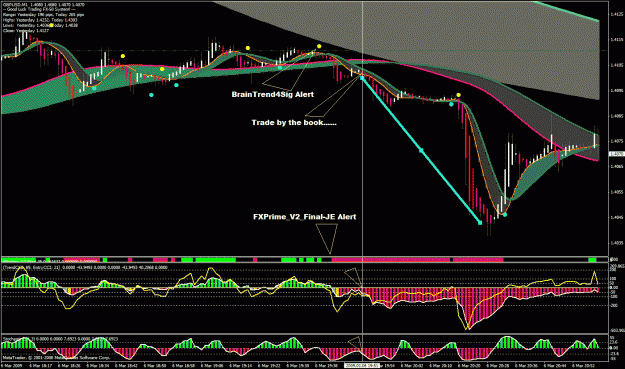Screen dimensions: 625x369
Task: Click the current price box on price axis
Action: tap(617, 154)
